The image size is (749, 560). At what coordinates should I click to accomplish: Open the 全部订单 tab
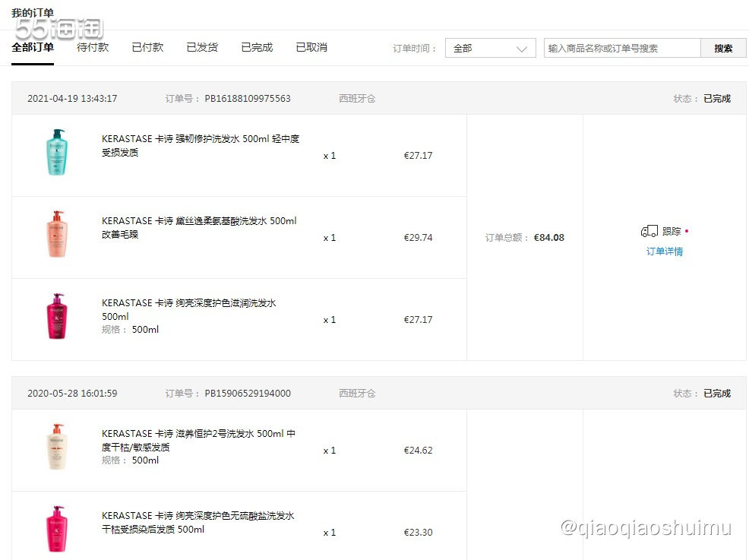(x=33, y=47)
